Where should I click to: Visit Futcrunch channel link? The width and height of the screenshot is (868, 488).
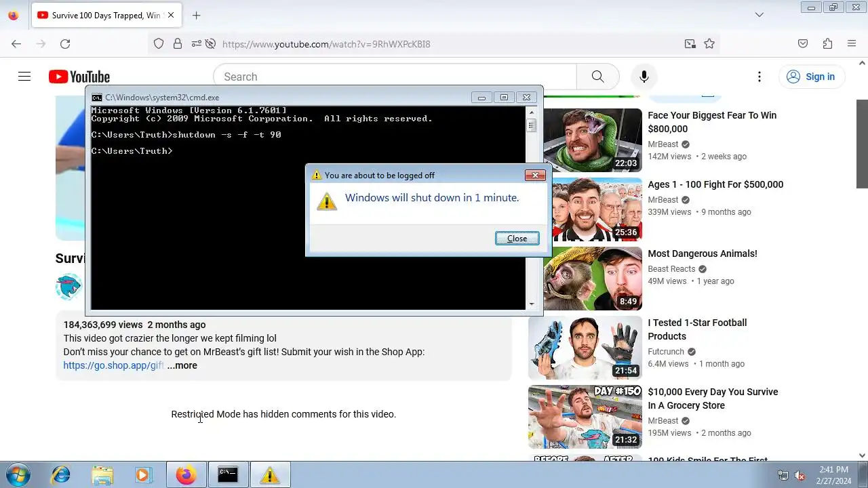coord(666,352)
